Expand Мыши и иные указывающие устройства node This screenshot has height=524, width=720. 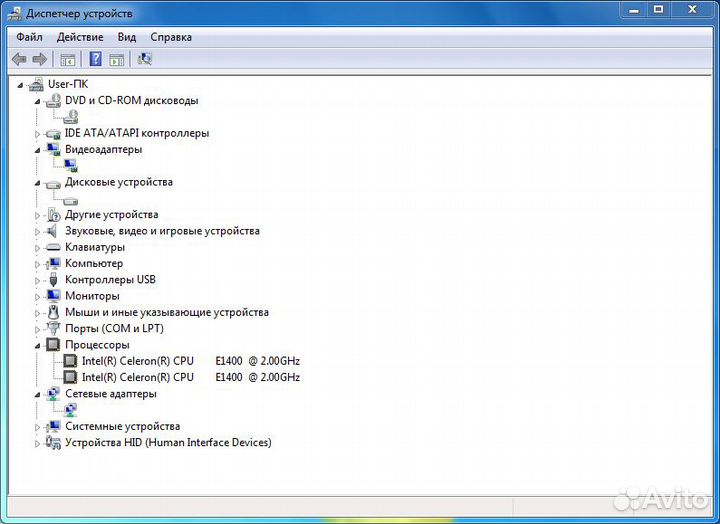(x=37, y=313)
